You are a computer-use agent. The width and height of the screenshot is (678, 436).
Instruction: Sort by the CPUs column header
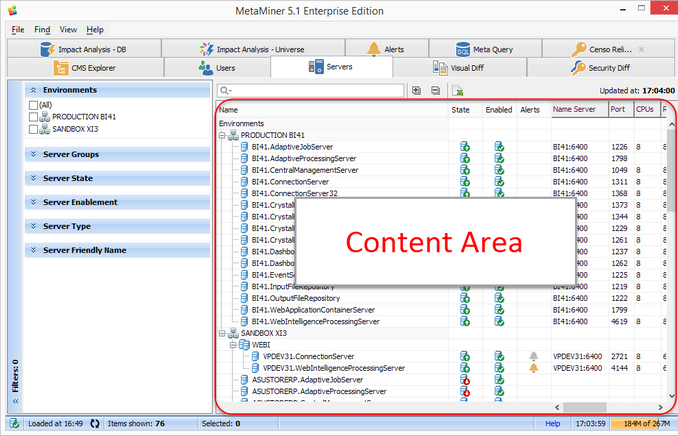647,109
